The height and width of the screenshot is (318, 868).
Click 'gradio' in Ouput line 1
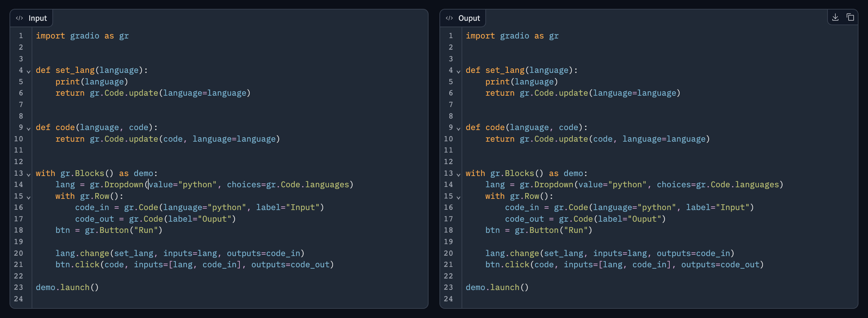(x=515, y=36)
